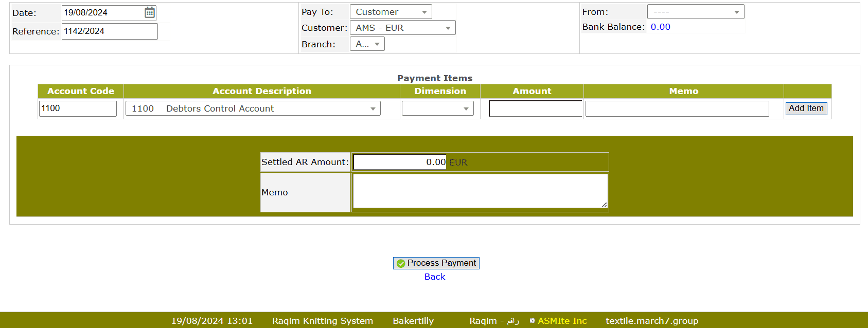868x328 pixels.
Task: Focus the Reference field
Action: (110, 31)
